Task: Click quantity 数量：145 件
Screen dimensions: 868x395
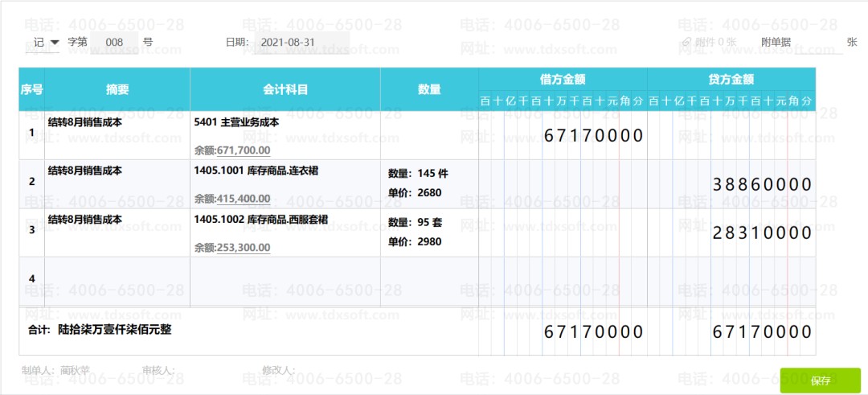Action: pos(418,174)
